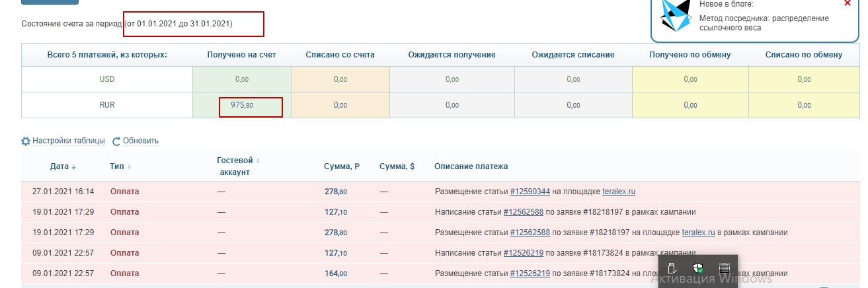Click the fox logo in blog notification
Screen dimensions: 868x288
(675, 16)
